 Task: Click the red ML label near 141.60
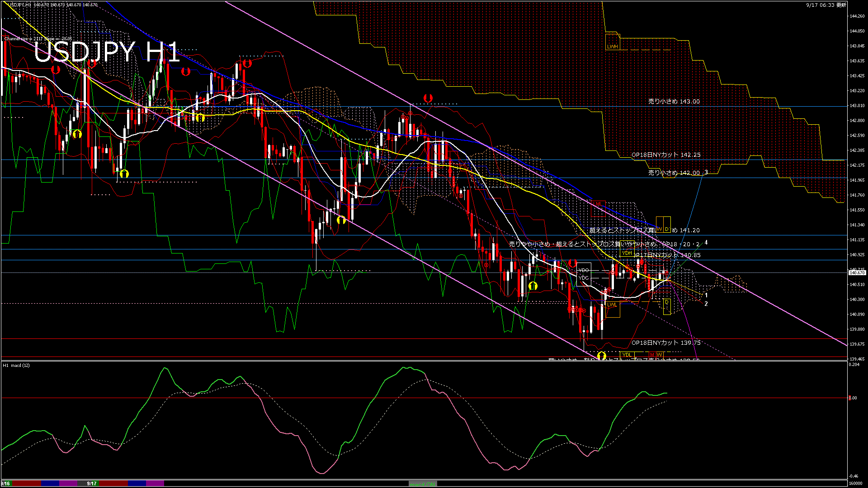coord(599,204)
